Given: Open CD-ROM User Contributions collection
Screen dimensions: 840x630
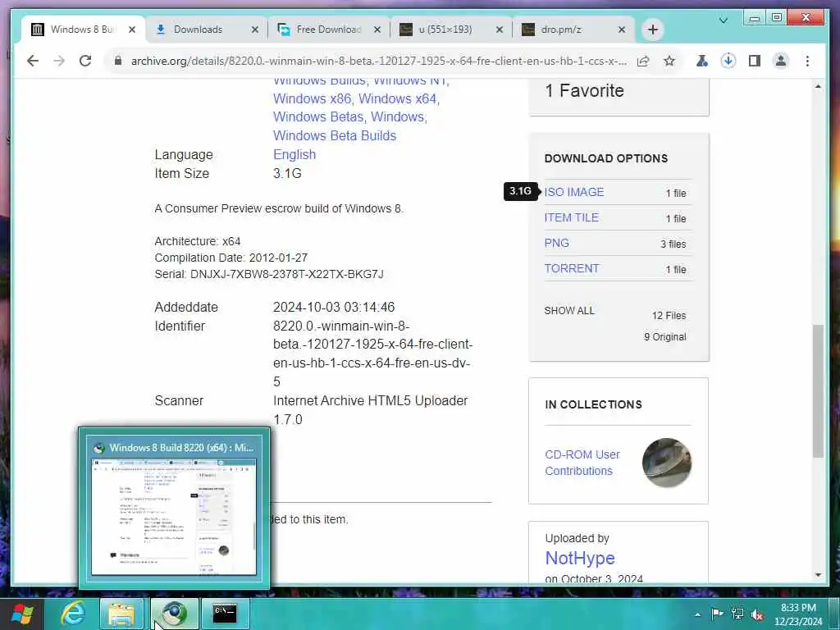Looking at the screenshot, I should [582, 463].
